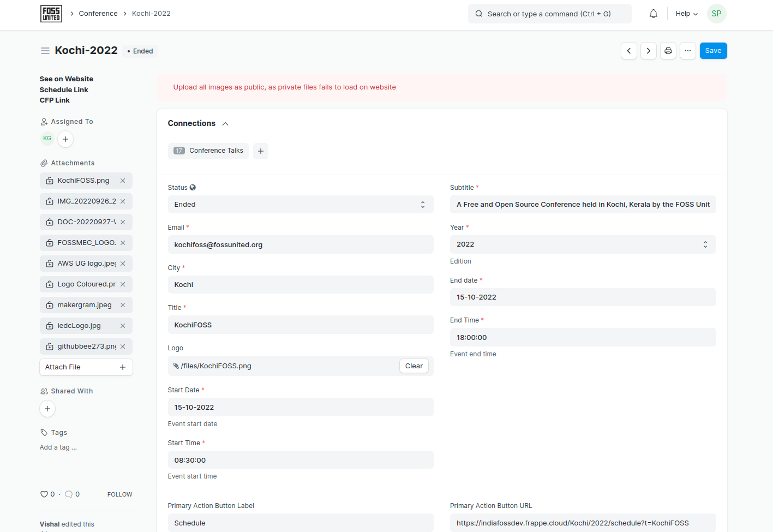The width and height of the screenshot is (773, 532).
Task: Open CFP Link in sidebar
Action: click(x=55, y=100)
